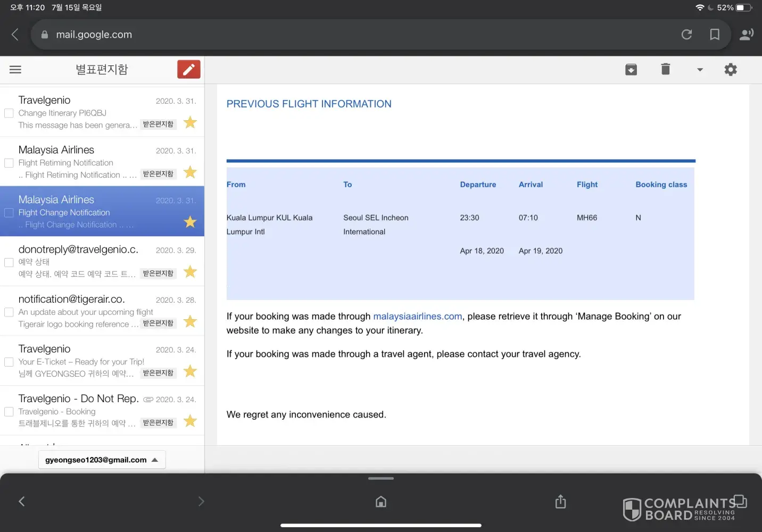Reload the page in browser bar
The height and width of the screenshot is (532, 762).
[x=686, y=35]
